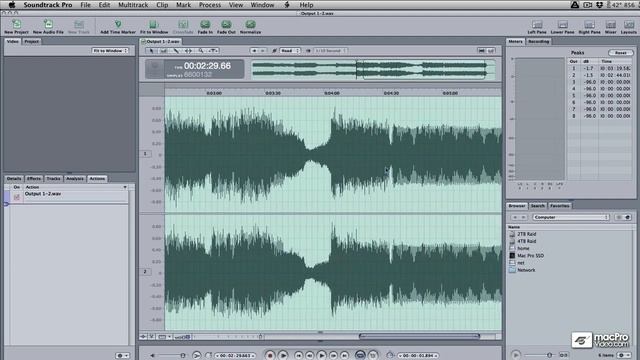Open the Project tab
This screenshot has height=360, width=640.
31,41
